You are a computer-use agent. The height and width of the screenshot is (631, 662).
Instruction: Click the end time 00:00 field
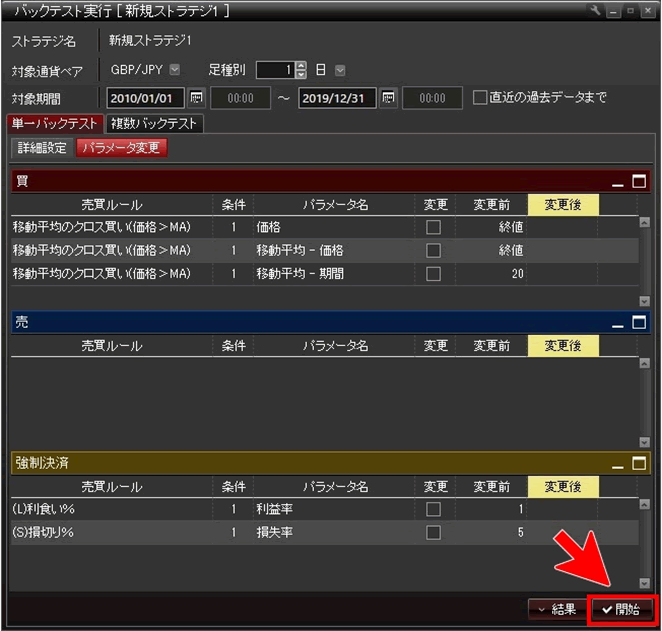click(x=432, y=98)
